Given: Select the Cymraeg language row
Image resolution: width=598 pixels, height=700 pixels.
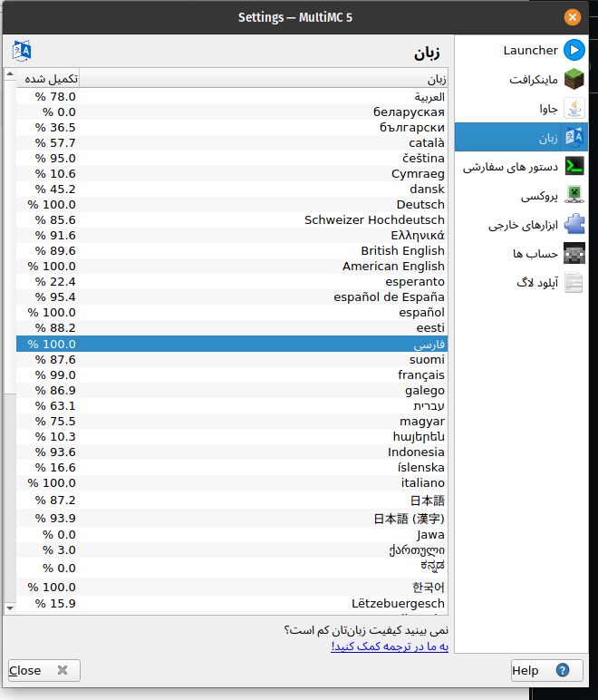Looking at the screenshot, I should pyautogui.click(x=232, y=174).
